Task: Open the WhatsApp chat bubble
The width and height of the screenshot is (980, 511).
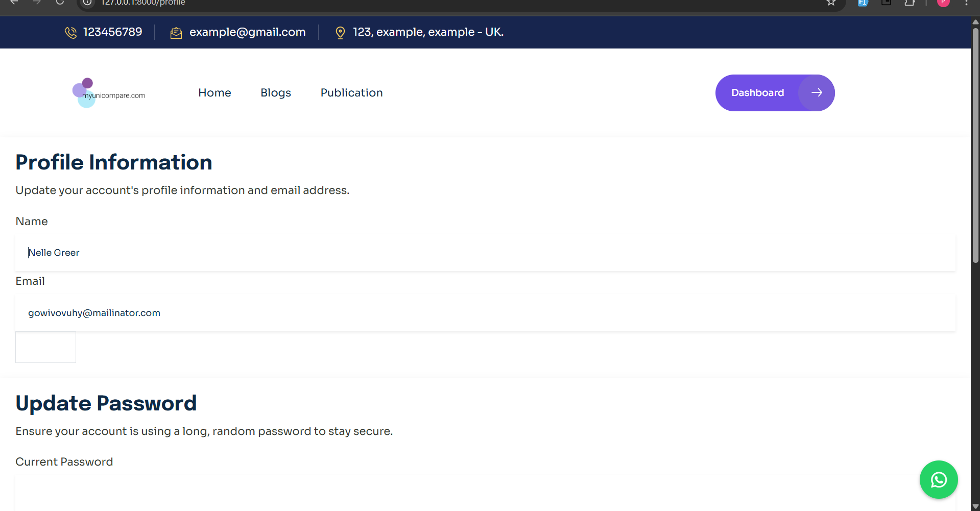Action: point(938,480)
